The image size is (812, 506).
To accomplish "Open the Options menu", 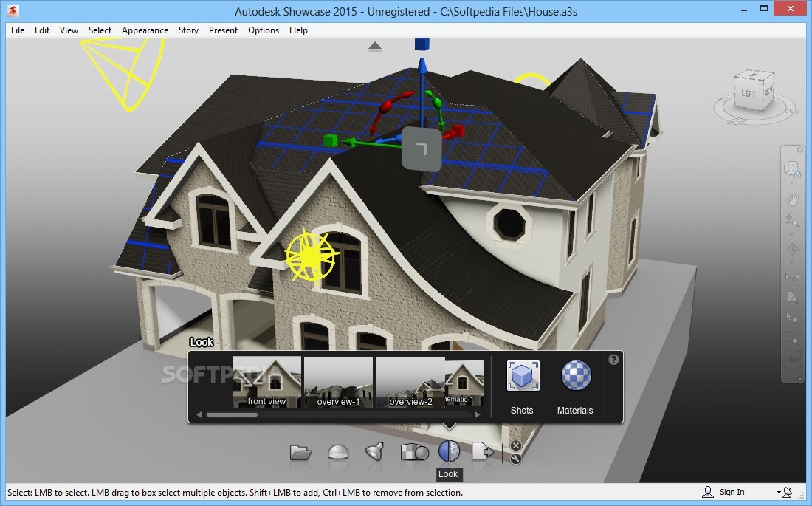I will [264, 30].
